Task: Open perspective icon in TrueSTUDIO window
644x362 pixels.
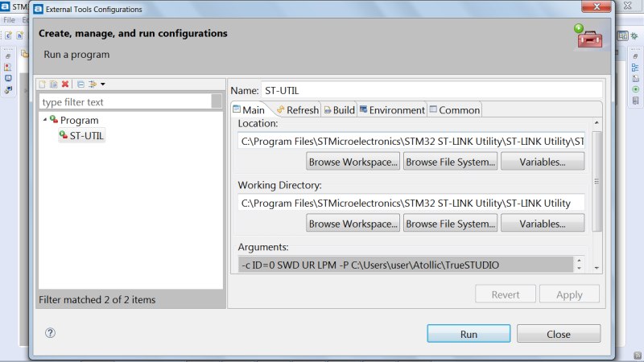Action: coord(622,35)
